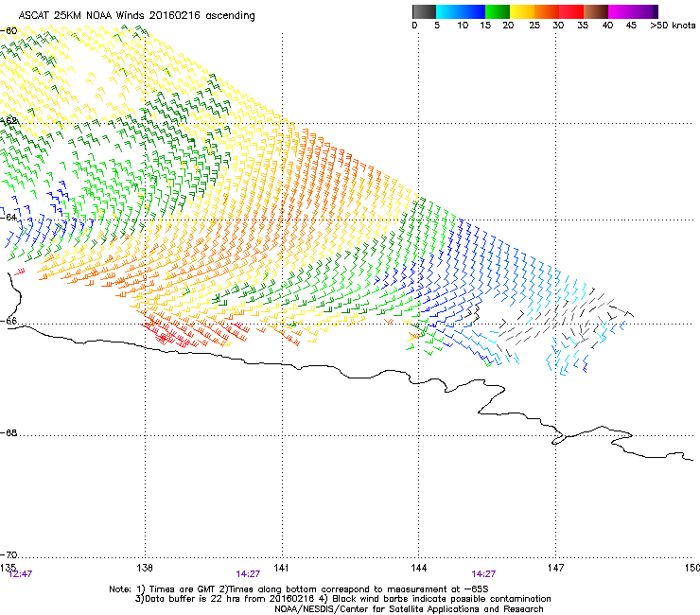
Task: Click the "-62" latitude label
Action: point(9,120)
